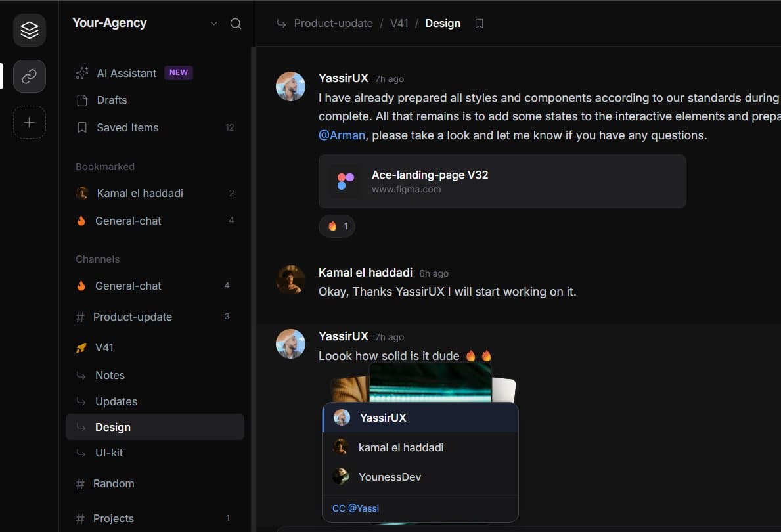Toggle the fire emoji reaction on YassirUX's message
781x532 pixels.
tap(336, 226)
